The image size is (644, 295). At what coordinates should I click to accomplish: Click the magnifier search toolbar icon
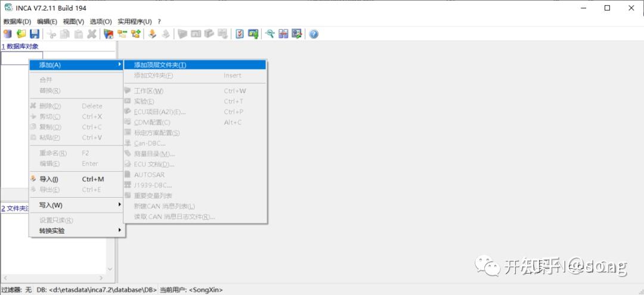point(270,34)
